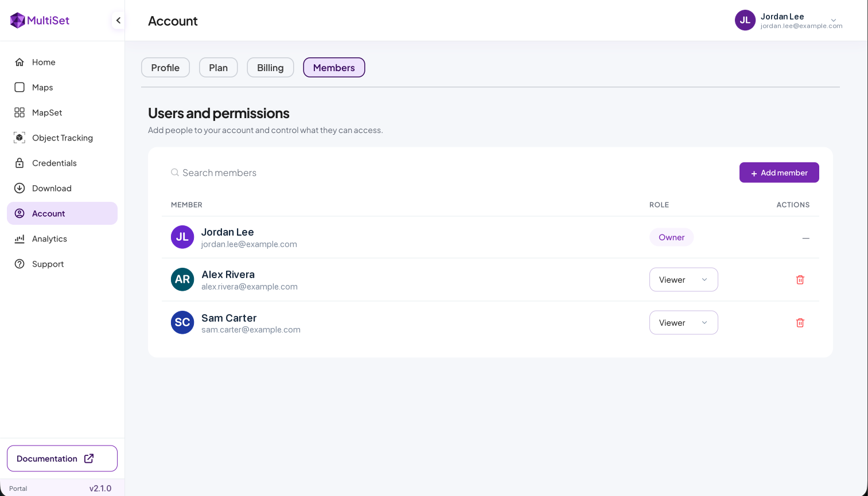
Task: Click the Jordan Lee name in the member list
Action: [227, 232]
